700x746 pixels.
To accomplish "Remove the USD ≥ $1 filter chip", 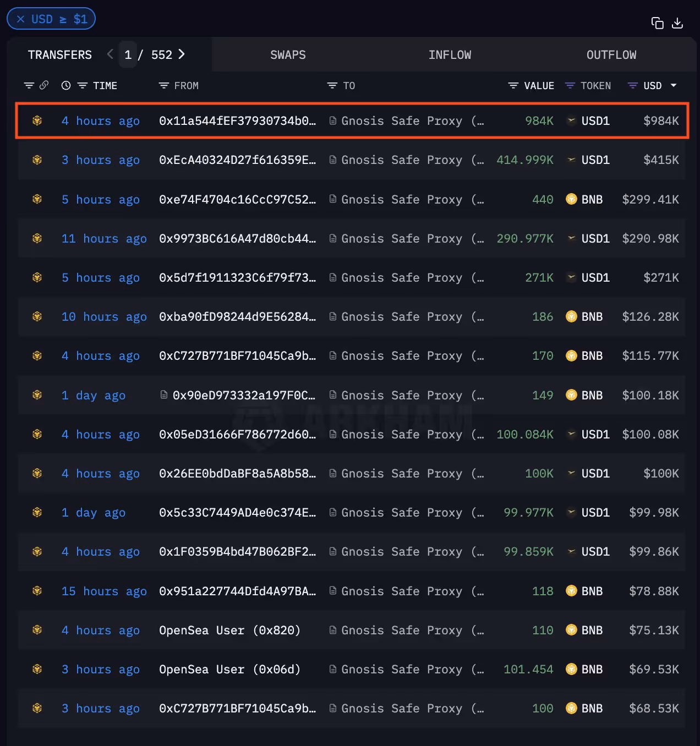I will (x=21, y=18).
